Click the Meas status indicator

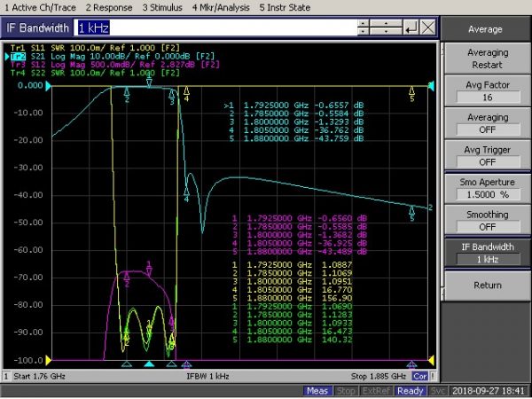tap(317, 391)
